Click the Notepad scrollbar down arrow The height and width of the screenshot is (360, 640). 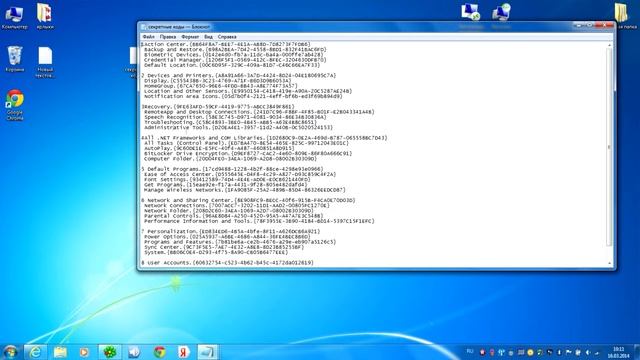point(610,263)
